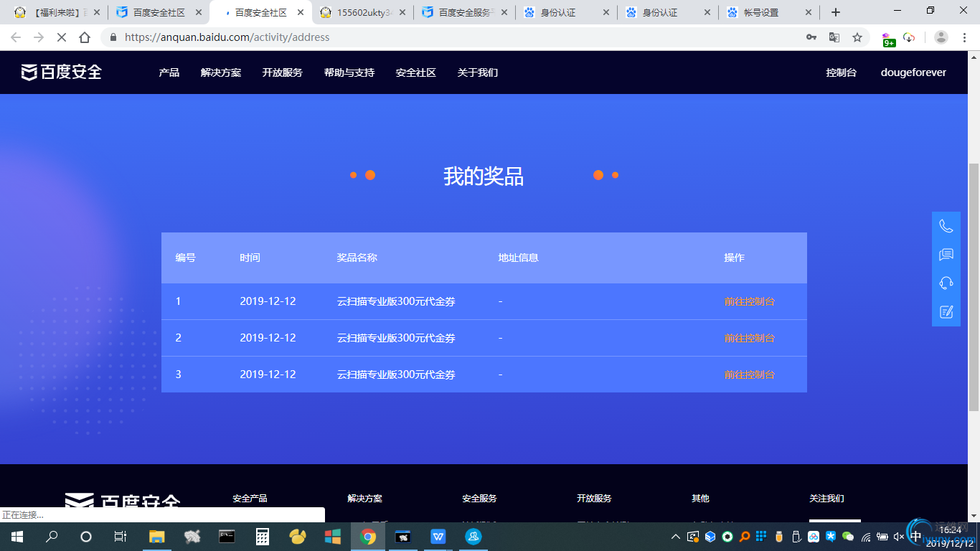Switch to the 155602ukty tab
The height and width of the screenshot is (551, 980).
click(364, 12)
